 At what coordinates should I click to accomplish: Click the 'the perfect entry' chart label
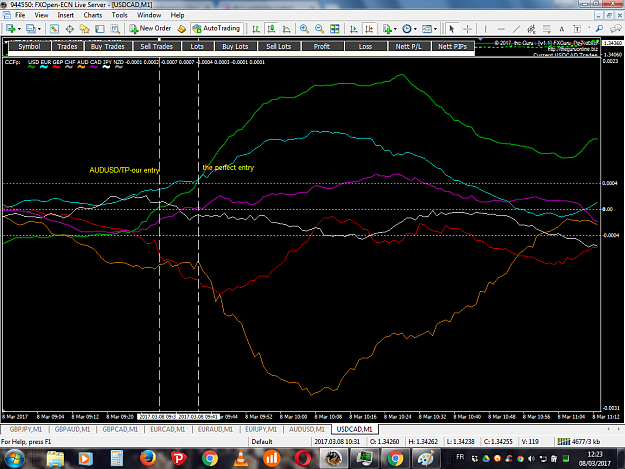click(228, 168)
